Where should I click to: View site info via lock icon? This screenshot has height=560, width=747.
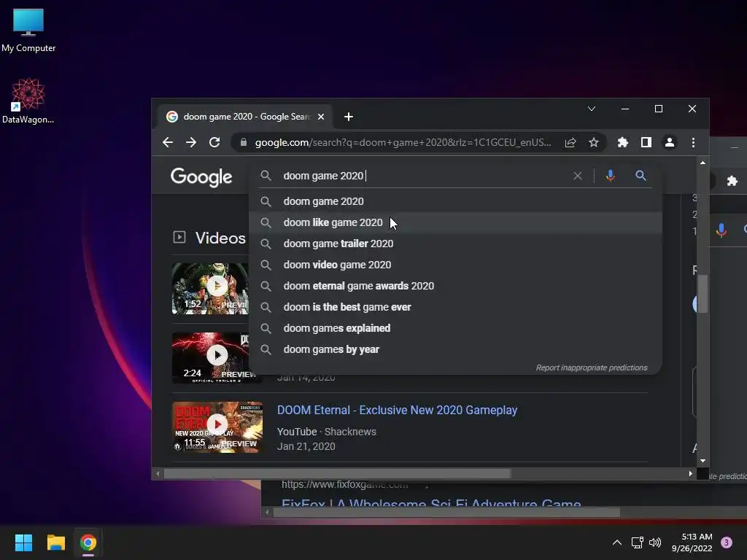[x=244, y=142]
